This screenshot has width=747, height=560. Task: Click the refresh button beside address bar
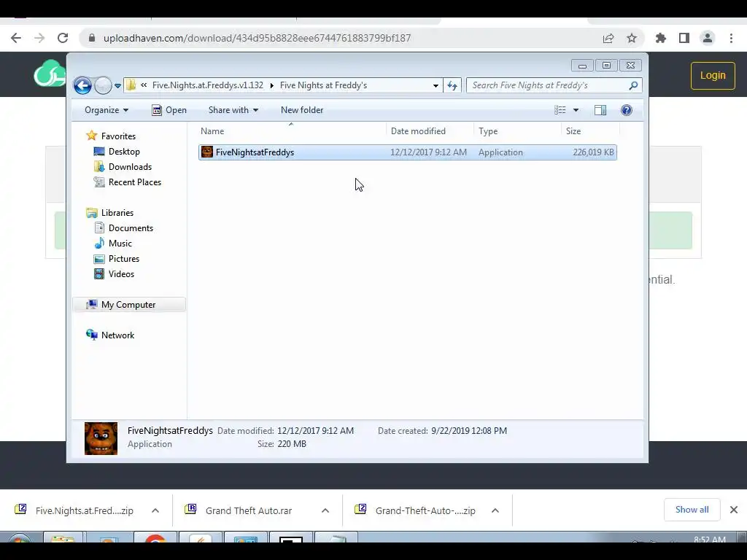tap(452, 86)
